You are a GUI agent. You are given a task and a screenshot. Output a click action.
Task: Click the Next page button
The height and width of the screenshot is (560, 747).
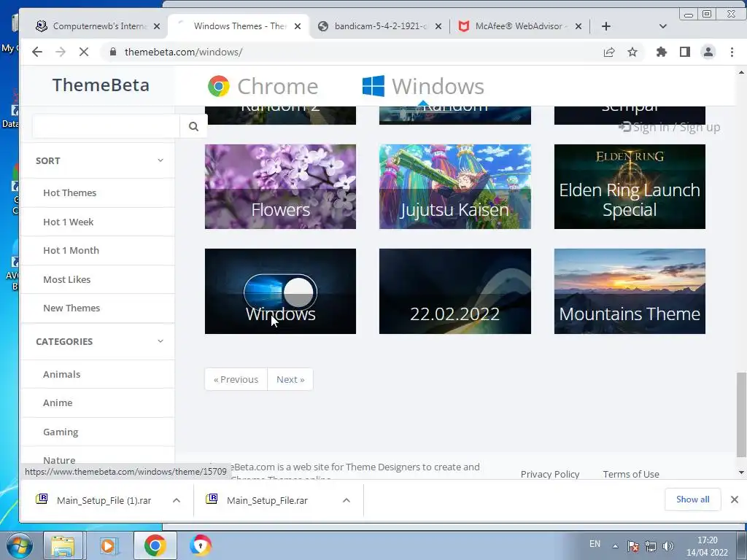[x=290, y=379]
